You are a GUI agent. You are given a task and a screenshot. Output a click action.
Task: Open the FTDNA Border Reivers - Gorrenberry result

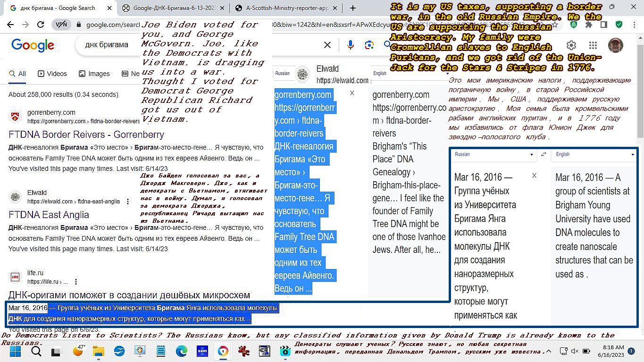point(86,135)
